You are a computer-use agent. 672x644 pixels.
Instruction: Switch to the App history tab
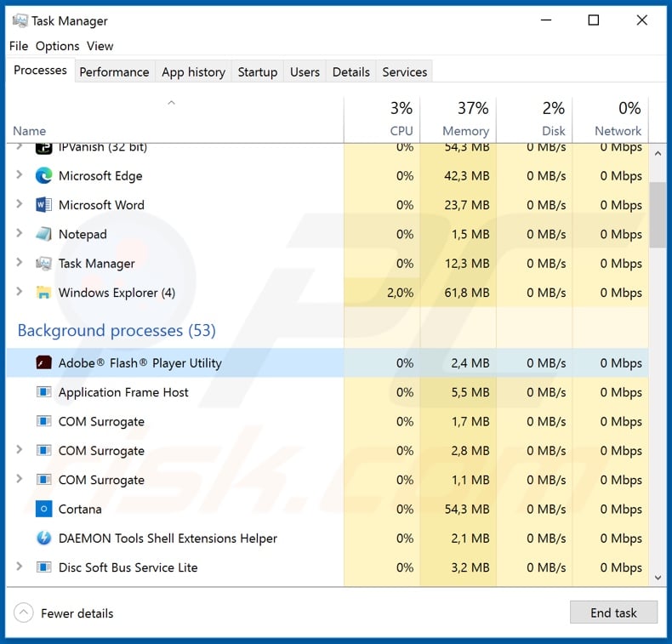point(194,72)
